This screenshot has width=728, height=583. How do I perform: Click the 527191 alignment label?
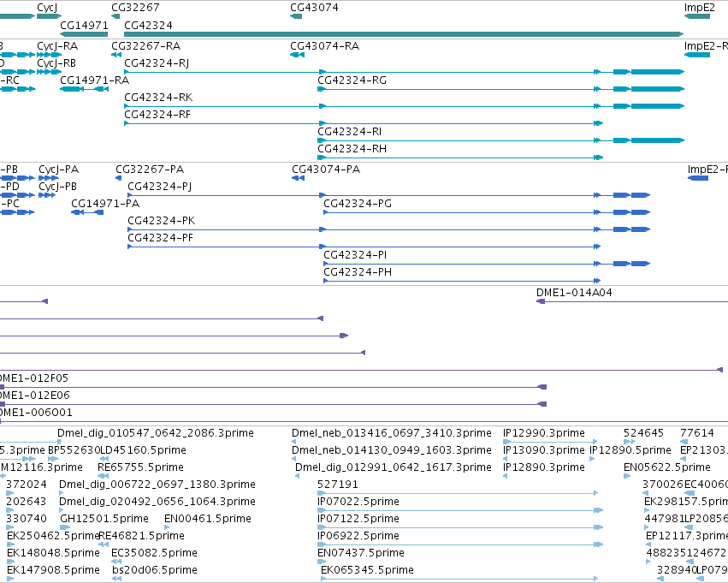(338, 485)
